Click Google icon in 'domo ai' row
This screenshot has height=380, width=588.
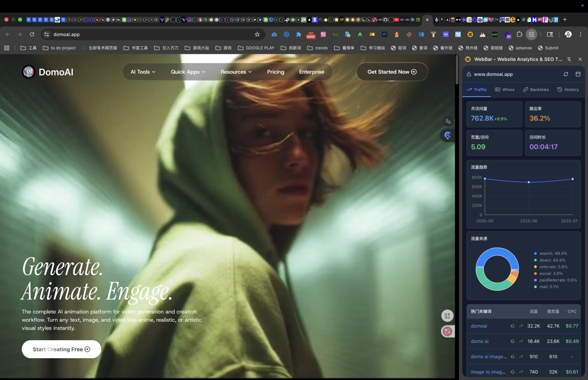(x=513, y=341)
